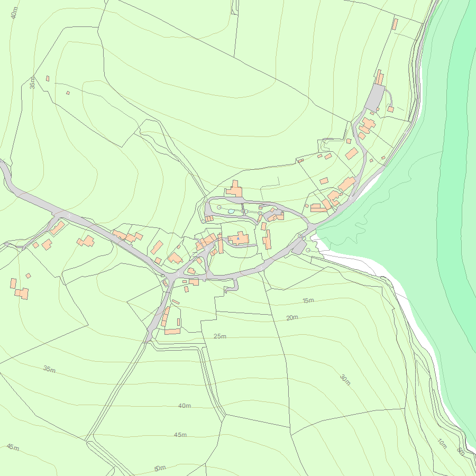
Task: Select the small light-blue pond
Action: click(231, 211)
